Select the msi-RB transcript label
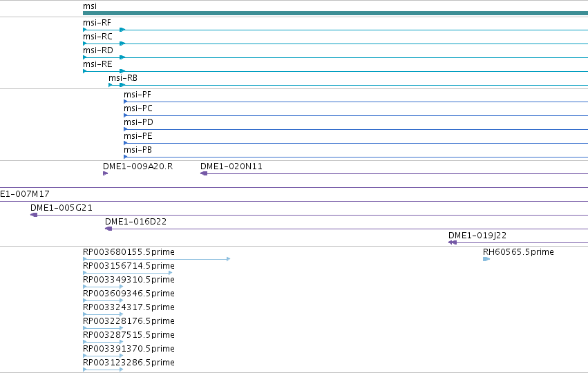The height and width of the screenshot is (373, 588). click(123, 78)
